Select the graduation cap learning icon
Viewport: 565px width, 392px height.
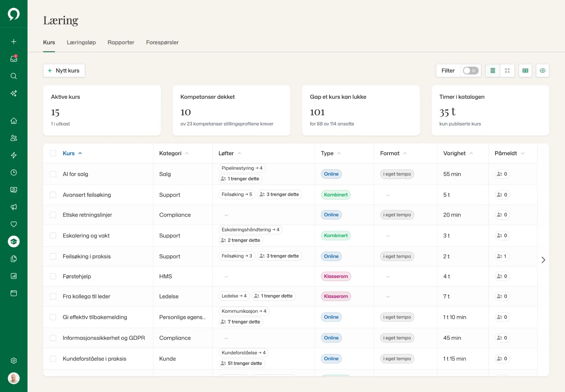click(x=14, y=241)
